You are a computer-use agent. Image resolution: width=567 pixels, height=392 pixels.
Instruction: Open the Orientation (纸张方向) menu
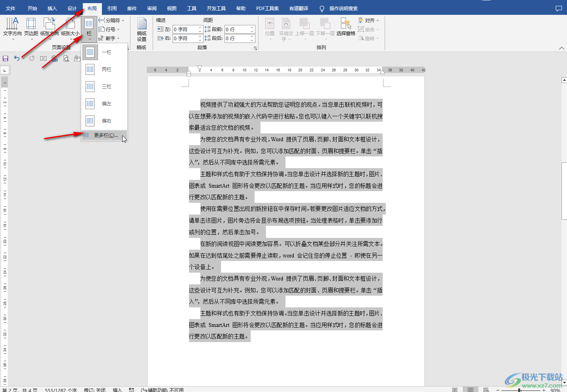[x=49, y=28]
